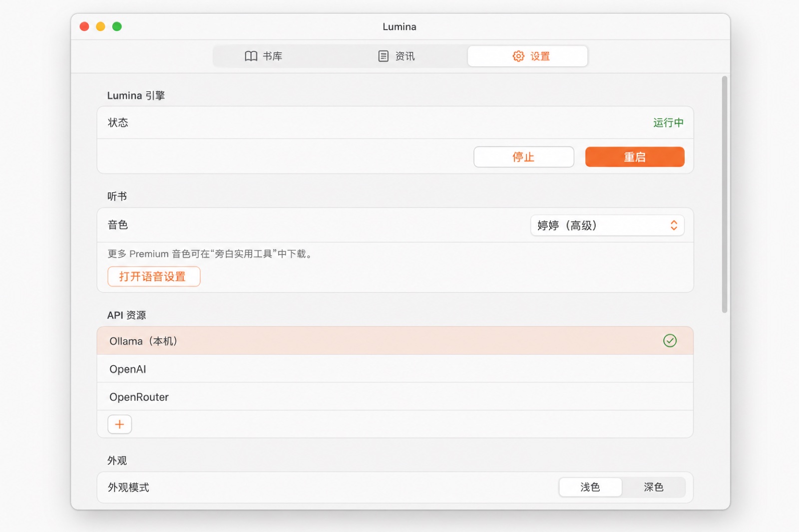Screen dimensions: 799x532
Task: Click the 状态 label
Action: coord(118,122)
